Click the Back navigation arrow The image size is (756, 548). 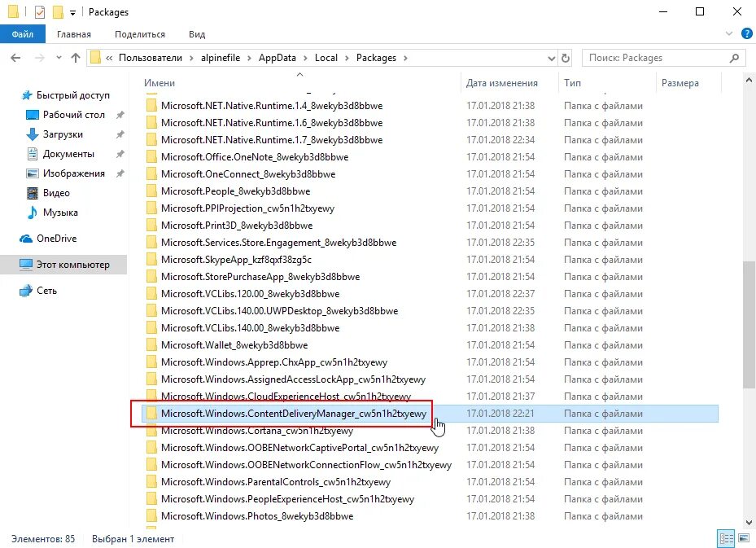coord(15,58)
